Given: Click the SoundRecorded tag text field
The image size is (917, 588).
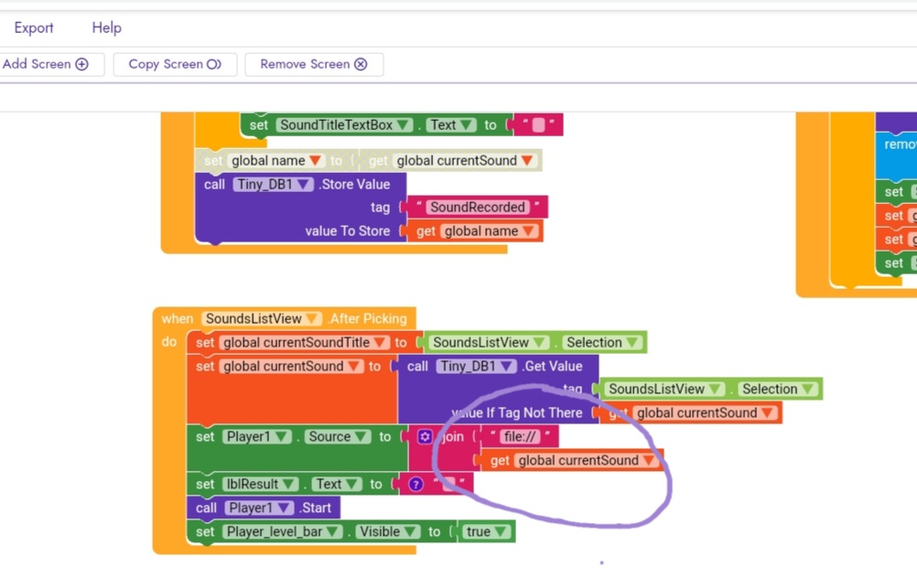Looking at the screenshot, I should (478, 208).
